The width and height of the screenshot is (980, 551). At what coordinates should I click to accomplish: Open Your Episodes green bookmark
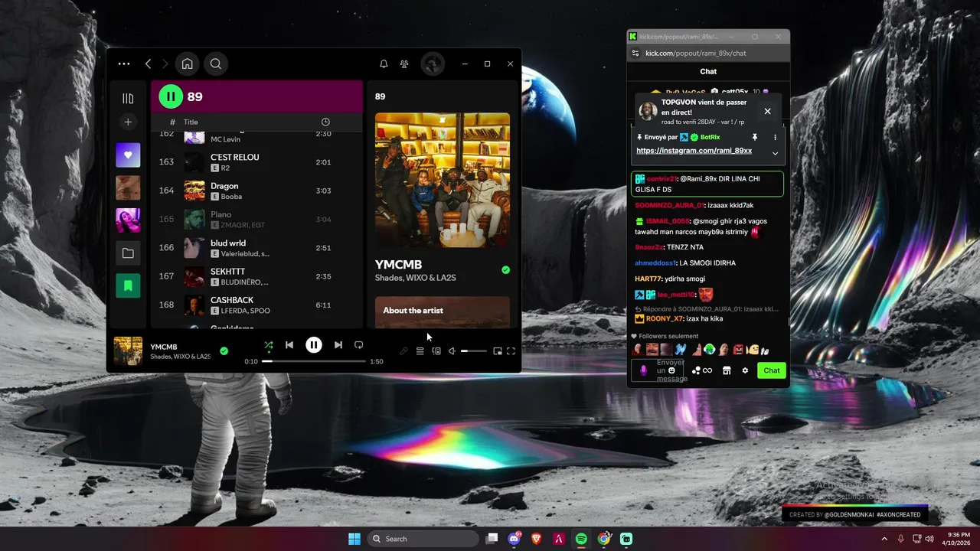point(128,285)
